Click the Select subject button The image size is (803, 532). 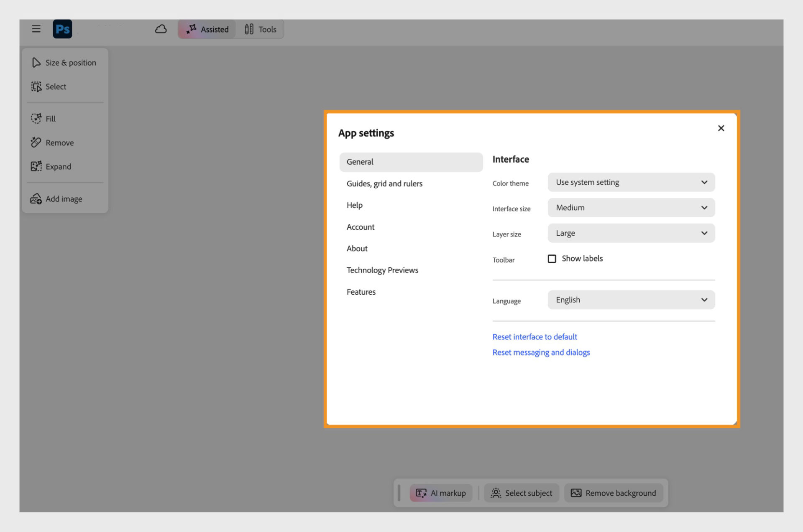[522, 493]
